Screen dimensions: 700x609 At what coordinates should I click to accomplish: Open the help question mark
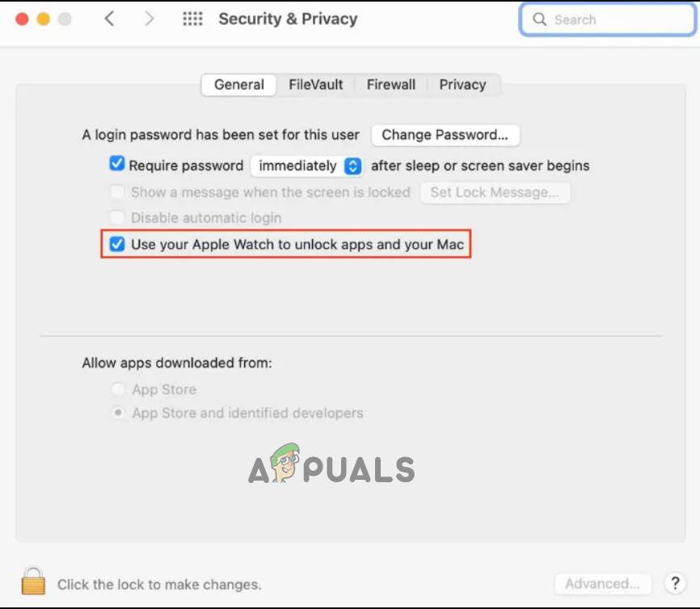pyautogui.click(x=675, y=582)
